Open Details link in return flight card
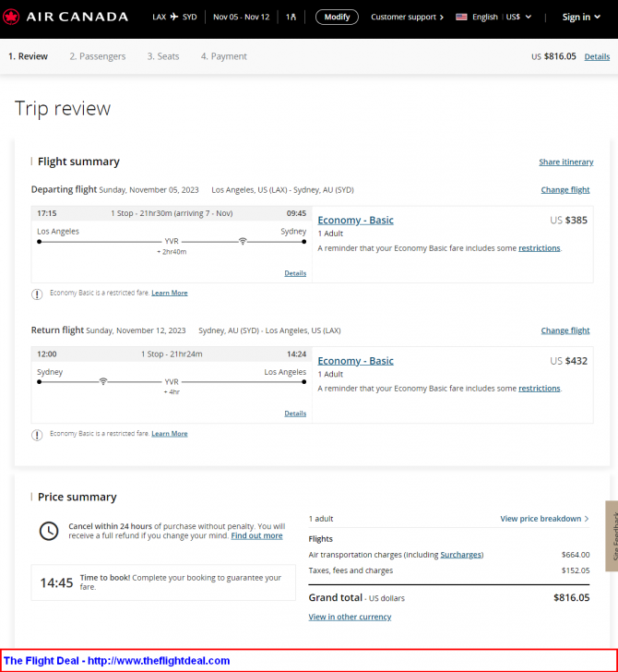This screenshot has width=618, height=672. (295, 414)
